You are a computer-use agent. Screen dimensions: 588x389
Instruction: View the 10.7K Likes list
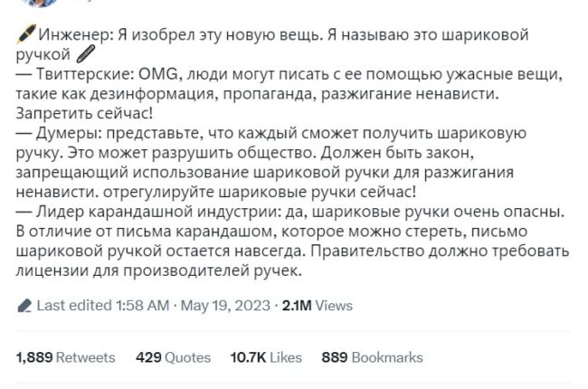click(266, 357)
